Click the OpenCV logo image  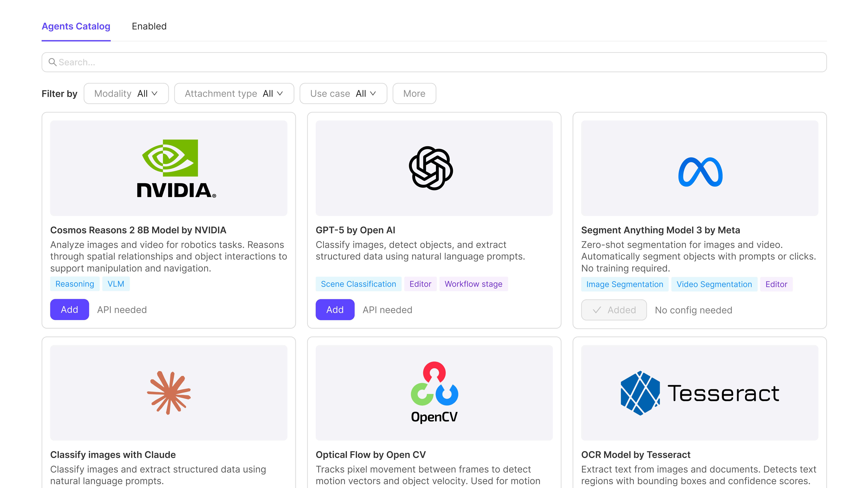(x=434, y=393)
